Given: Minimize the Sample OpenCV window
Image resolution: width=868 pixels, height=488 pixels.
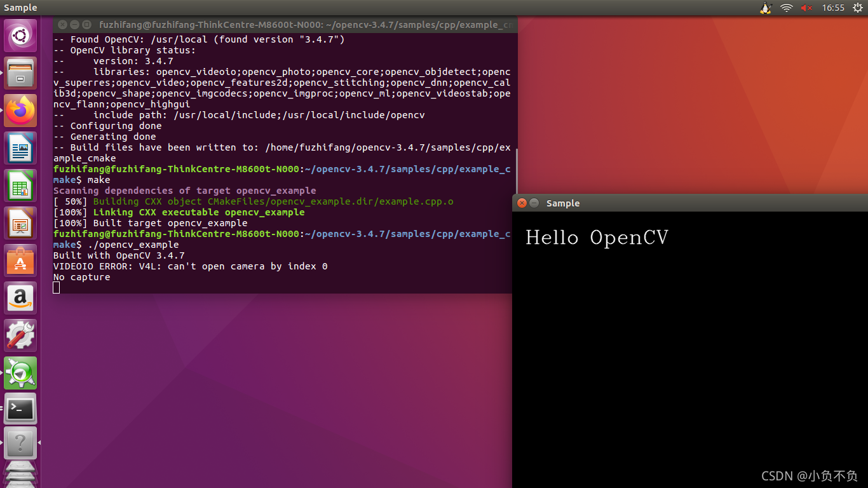Looking at the screenshot, I should click(x=534, y=203).
